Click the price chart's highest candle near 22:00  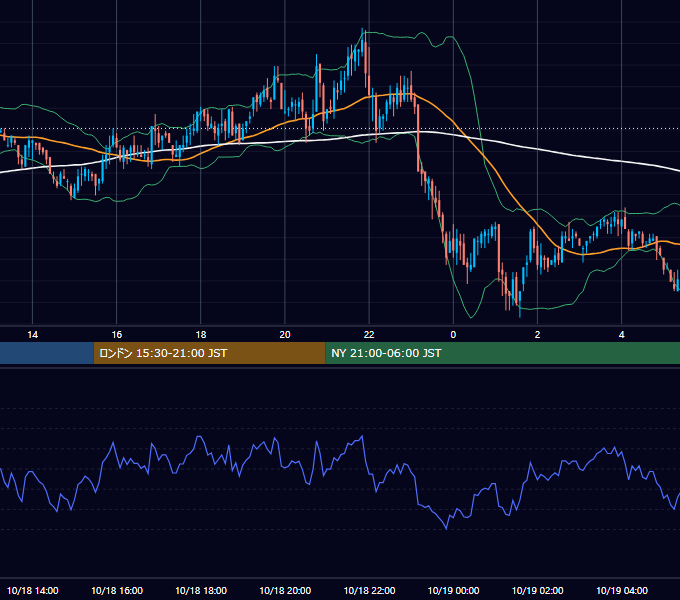(363, 41)
